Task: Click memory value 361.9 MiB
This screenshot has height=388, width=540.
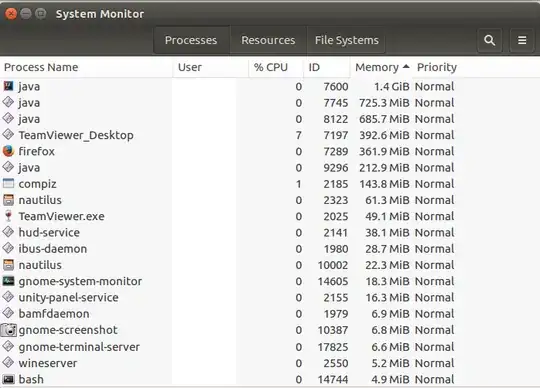Action: 384,151
